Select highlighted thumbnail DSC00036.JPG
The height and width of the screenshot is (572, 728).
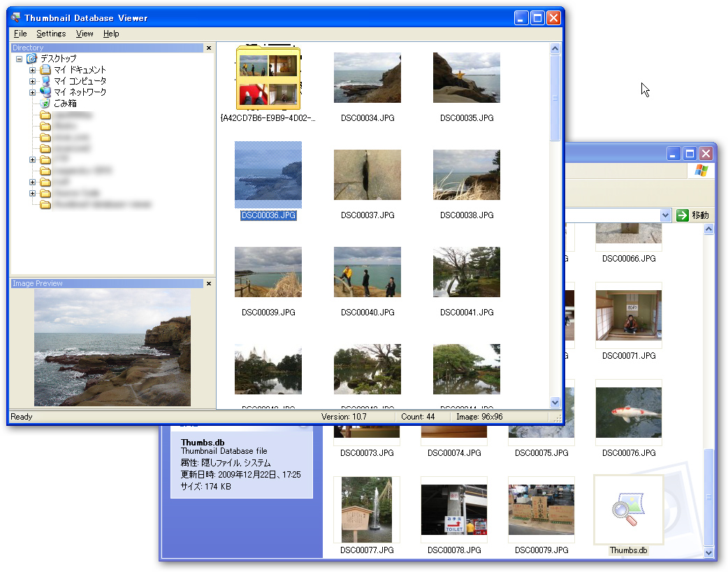coord(268,175)
